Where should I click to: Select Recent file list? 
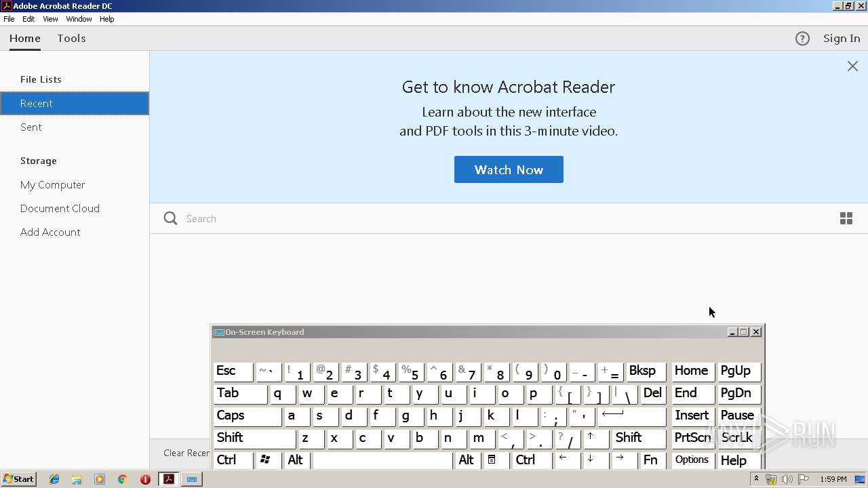tap(75, 103)
